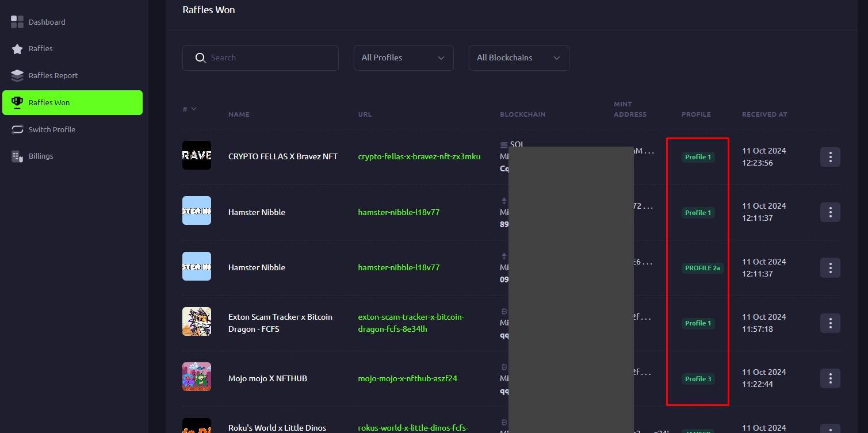The width and height of the screenshot is (868, 433).
Task: Click the Billings icon in sidebar
Action: point(17,156)
